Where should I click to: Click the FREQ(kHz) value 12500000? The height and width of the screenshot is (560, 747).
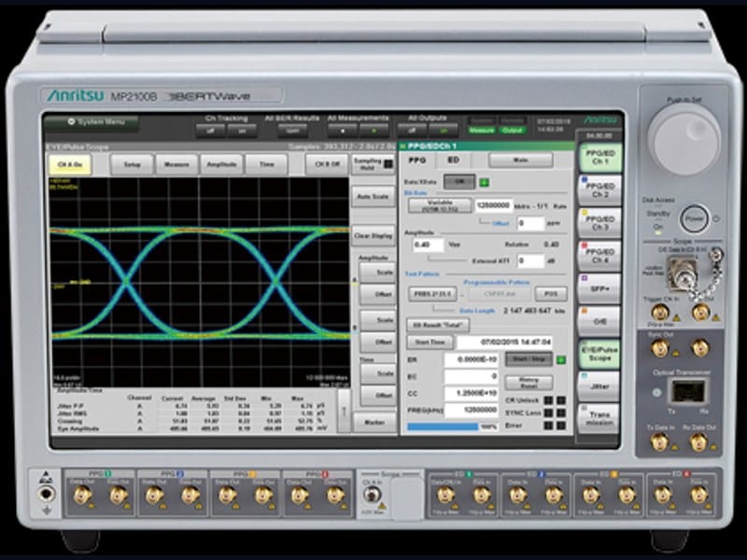coord(472,410)
